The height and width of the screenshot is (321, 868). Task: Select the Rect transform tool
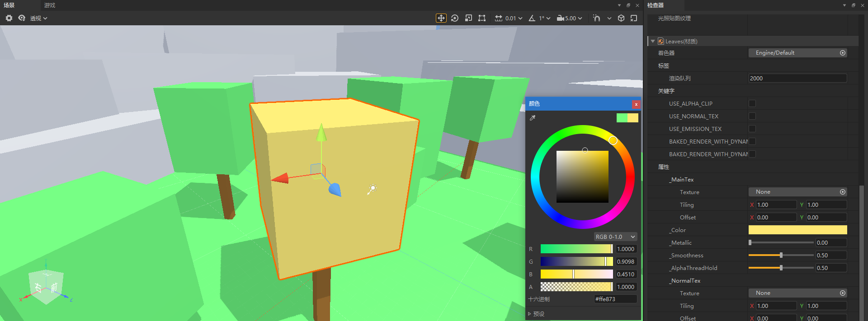pyautogui.click(x=482, y=18)
